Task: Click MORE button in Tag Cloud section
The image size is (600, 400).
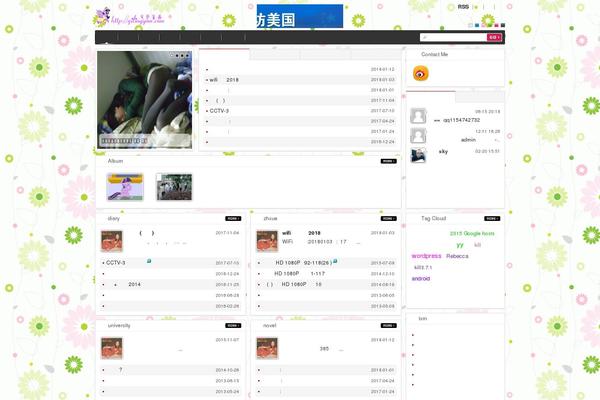Action: [492, 219]
